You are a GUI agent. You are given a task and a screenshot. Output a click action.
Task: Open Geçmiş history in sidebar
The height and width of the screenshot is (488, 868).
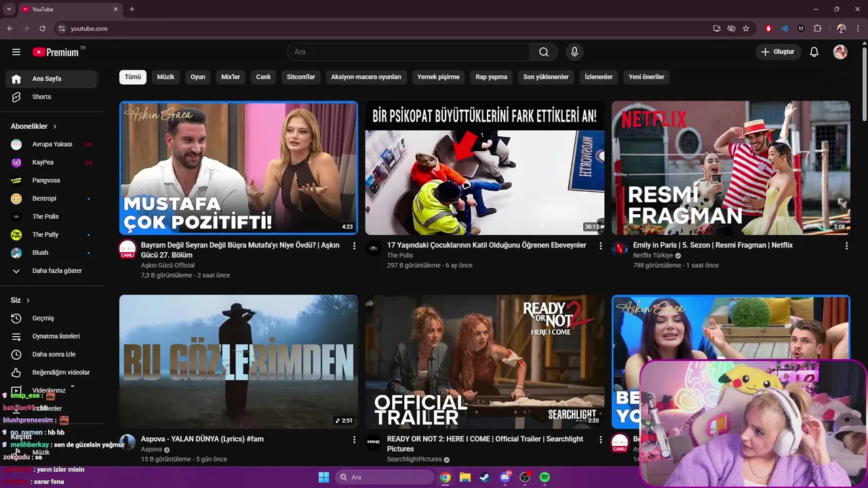tap(52, 318)
